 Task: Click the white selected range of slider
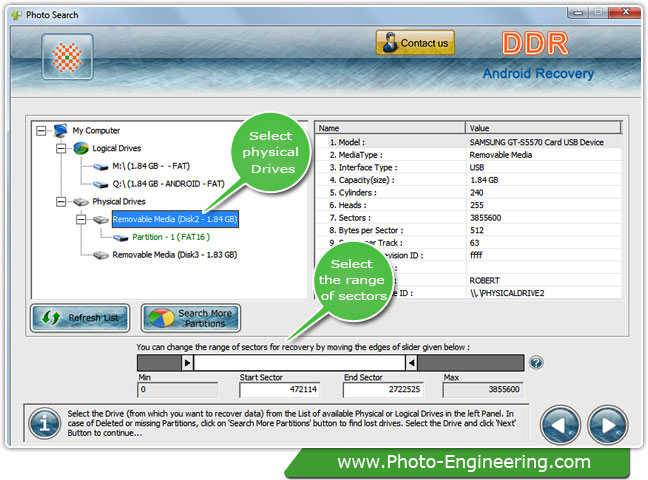299,363
